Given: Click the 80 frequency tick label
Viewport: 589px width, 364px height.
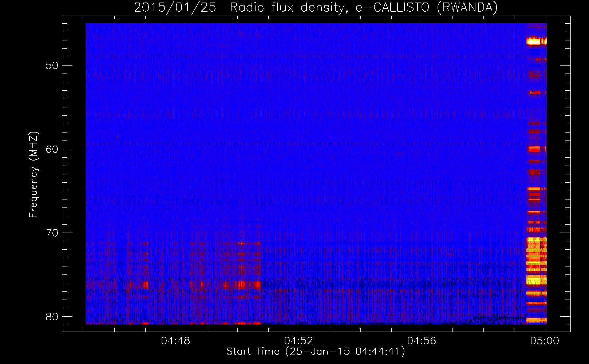Looking at the screenshot, I should coord(52,316).
